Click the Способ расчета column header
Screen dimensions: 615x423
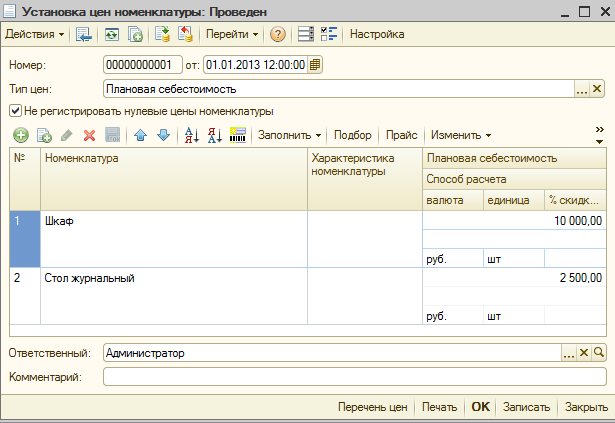[x=514, y=179]
